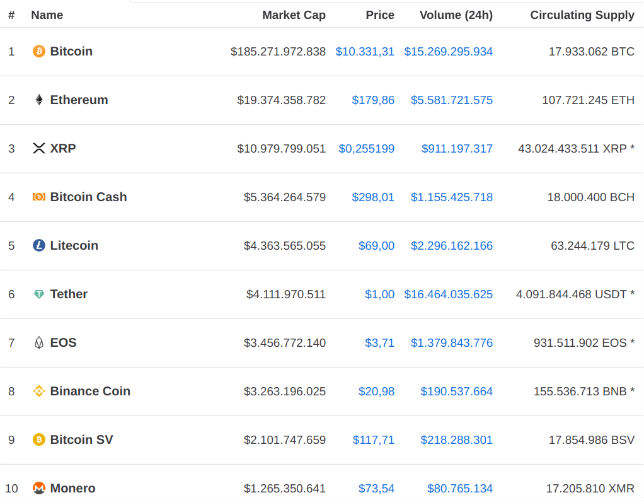Click Bitcoin price $10.331,31
644x500 pixels.
pyautogui.click(x=365, y=51)
